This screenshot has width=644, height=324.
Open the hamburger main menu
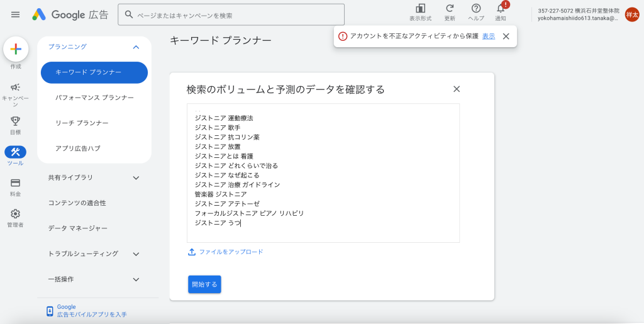pos(15,14)
